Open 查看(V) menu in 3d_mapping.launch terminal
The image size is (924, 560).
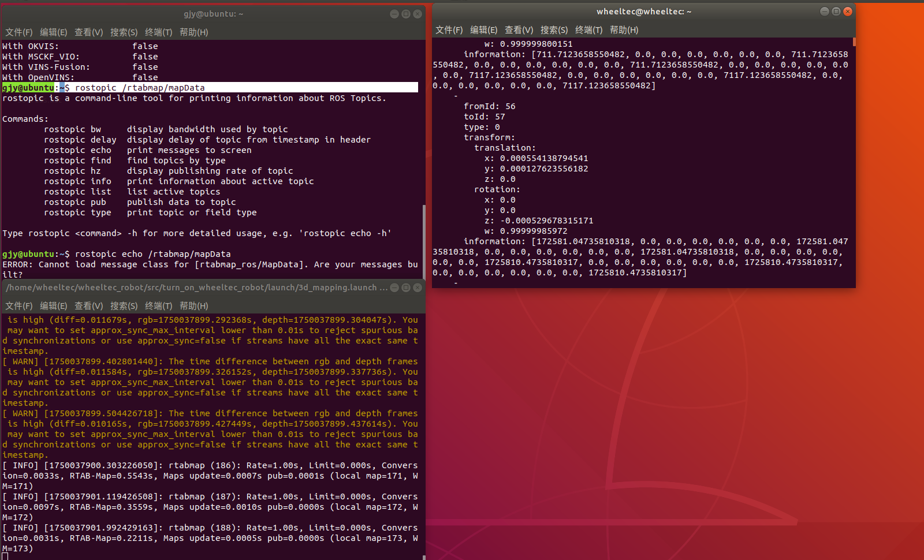[x=88, y=306]
